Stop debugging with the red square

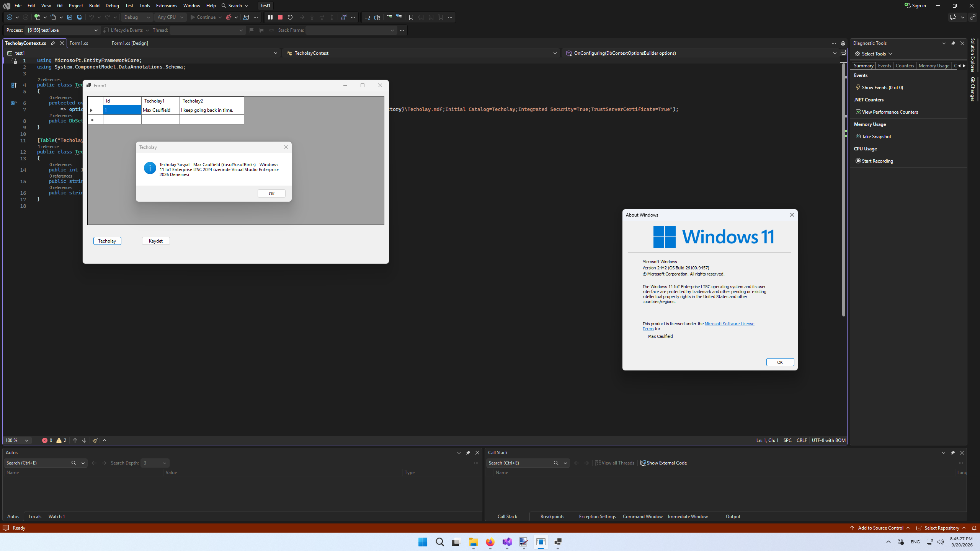tap(280, 17)
